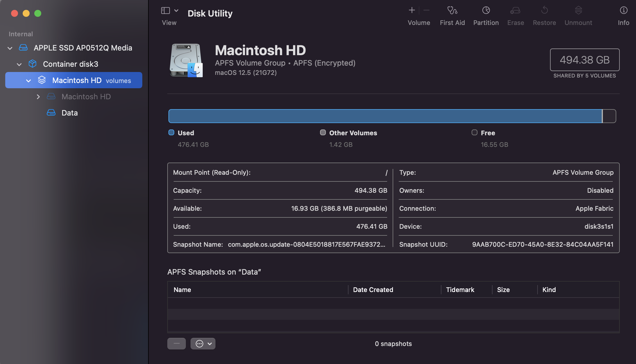This screenshot has height=364, width=636.
Task: Open the Partition pie chart tool
Action: [x=486, y=10]
